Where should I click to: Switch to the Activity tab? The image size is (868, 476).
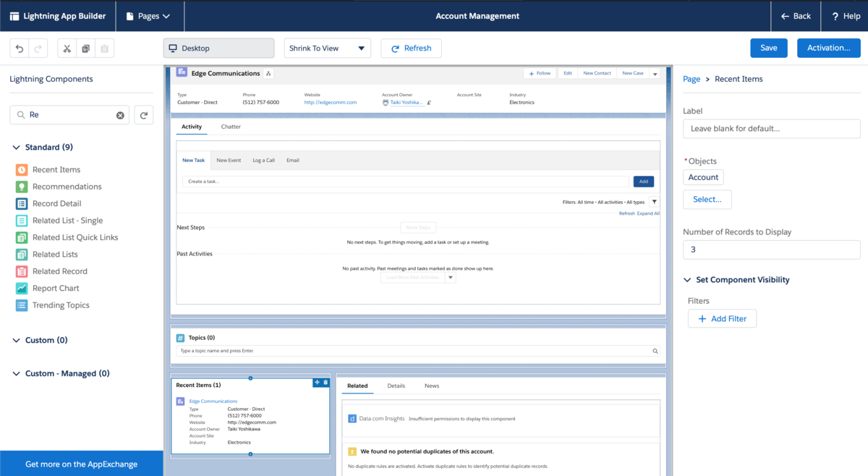pos(192,127)
